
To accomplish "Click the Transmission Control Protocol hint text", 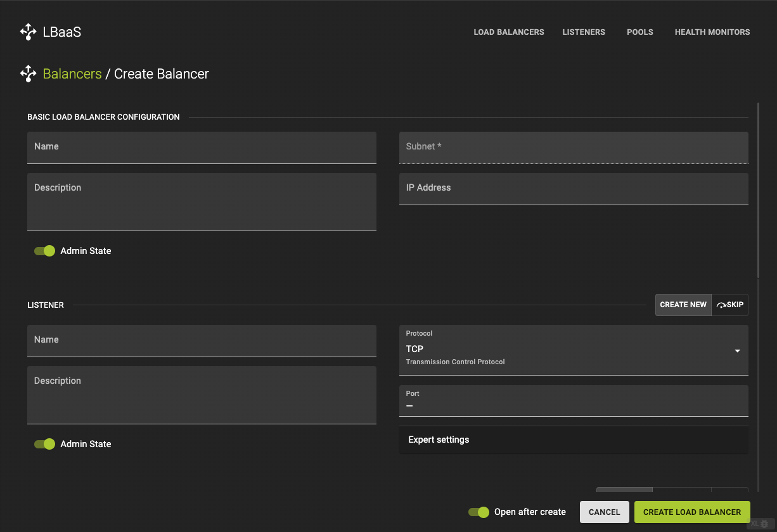I will coord(455,362).
